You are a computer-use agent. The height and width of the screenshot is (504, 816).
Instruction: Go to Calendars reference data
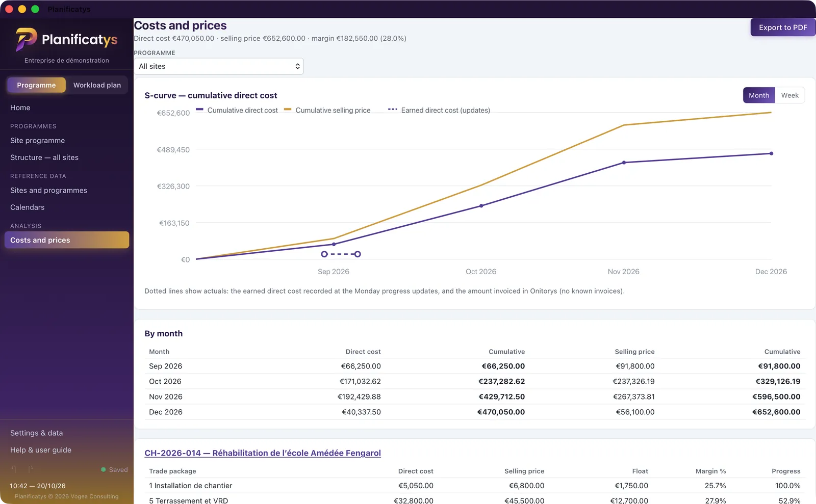coord(28,207)
